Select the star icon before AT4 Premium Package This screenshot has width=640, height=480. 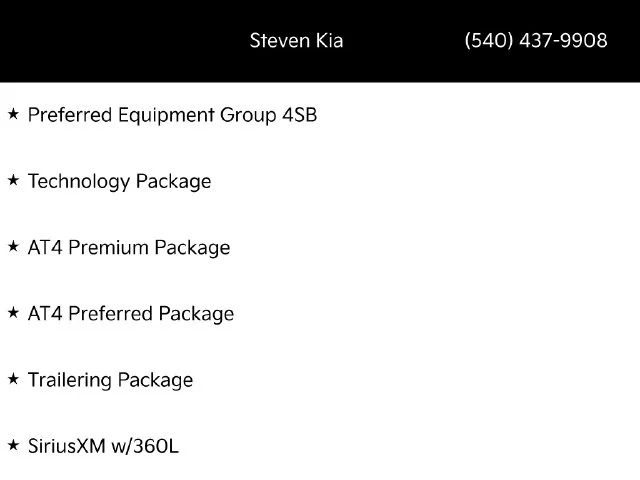(13, 247)
